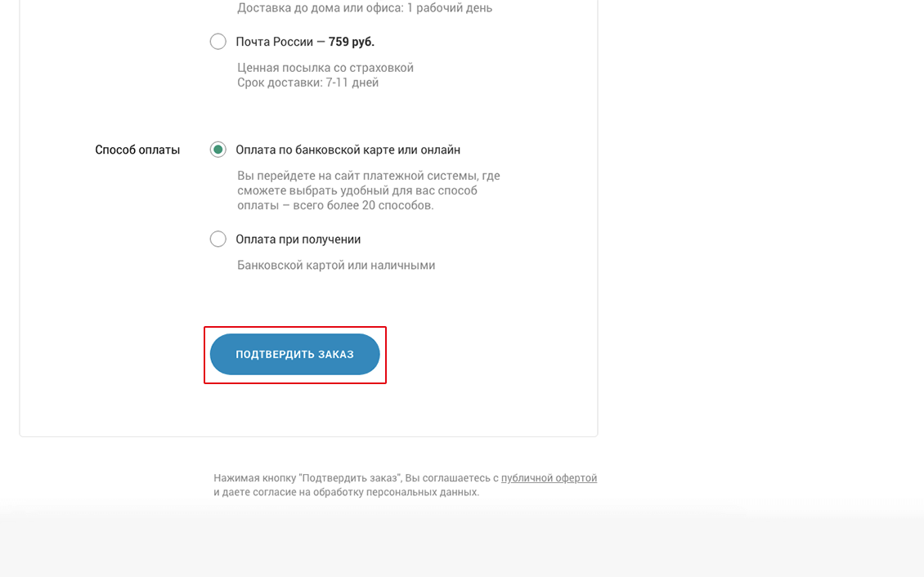
Task: Click the Доставка до дома или офиса text
Action: [364, 8]
